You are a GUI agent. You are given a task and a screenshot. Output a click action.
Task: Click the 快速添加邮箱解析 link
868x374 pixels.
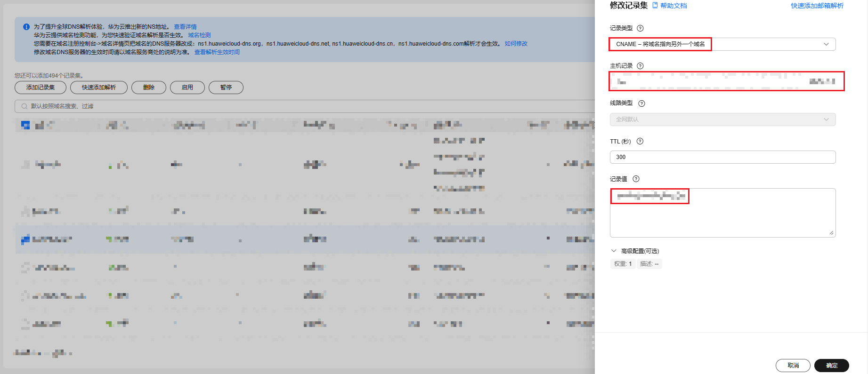(x=817, y=6)
